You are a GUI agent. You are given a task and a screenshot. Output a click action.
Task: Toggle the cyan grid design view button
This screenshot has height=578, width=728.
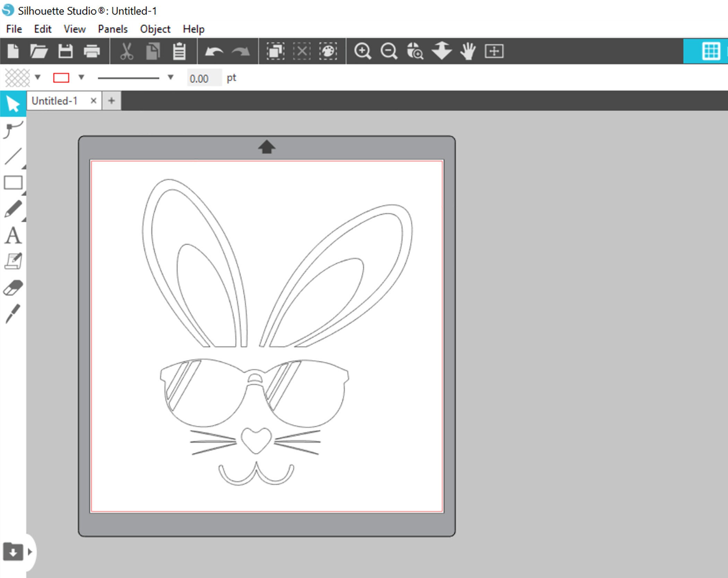(x=711, y=51)
